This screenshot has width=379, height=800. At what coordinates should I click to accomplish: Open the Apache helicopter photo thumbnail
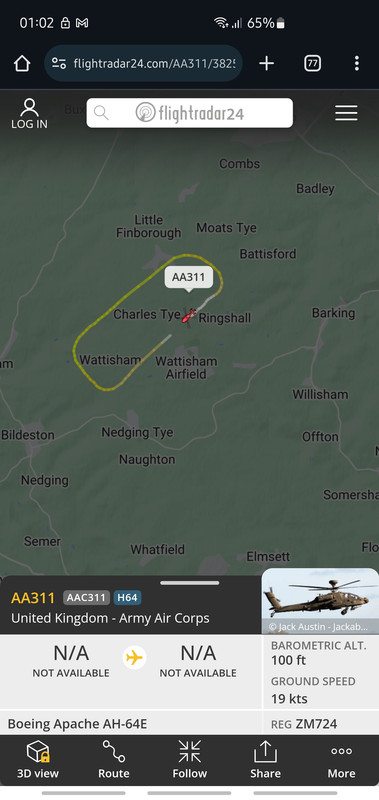(320, 601)
